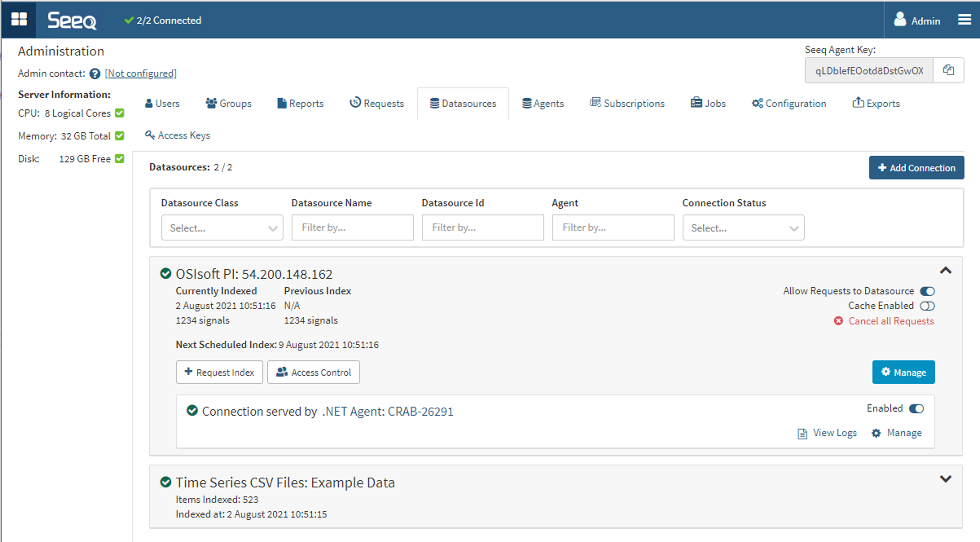Click the admin contact help icon
The width and height of the screenshot is (980, 542).
tap(95, 74)
